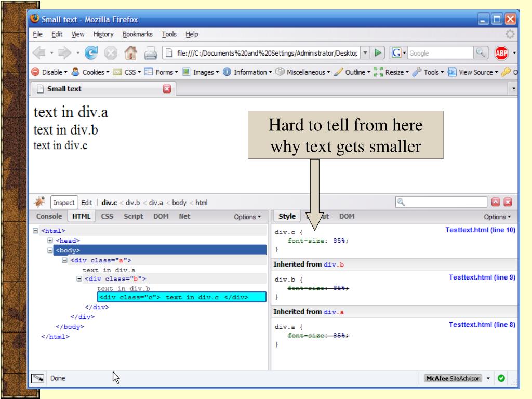Close the Firebug panel
532x399 pixels.
click(508, 202)
